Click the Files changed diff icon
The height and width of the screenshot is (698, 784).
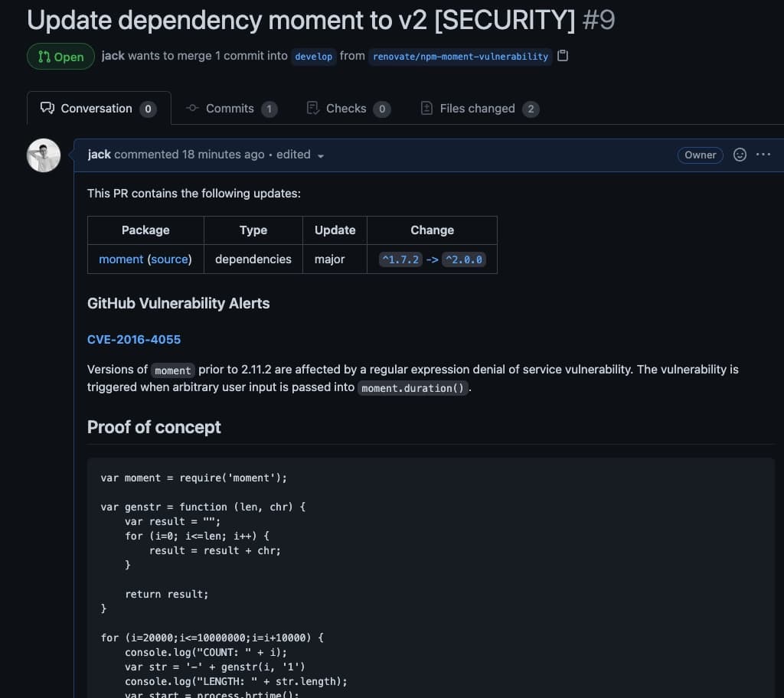pos(426,108)
